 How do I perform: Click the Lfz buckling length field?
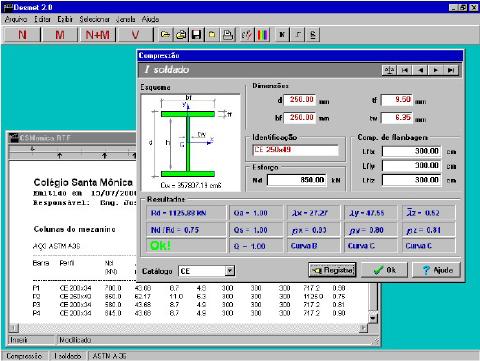coord(412,180)
